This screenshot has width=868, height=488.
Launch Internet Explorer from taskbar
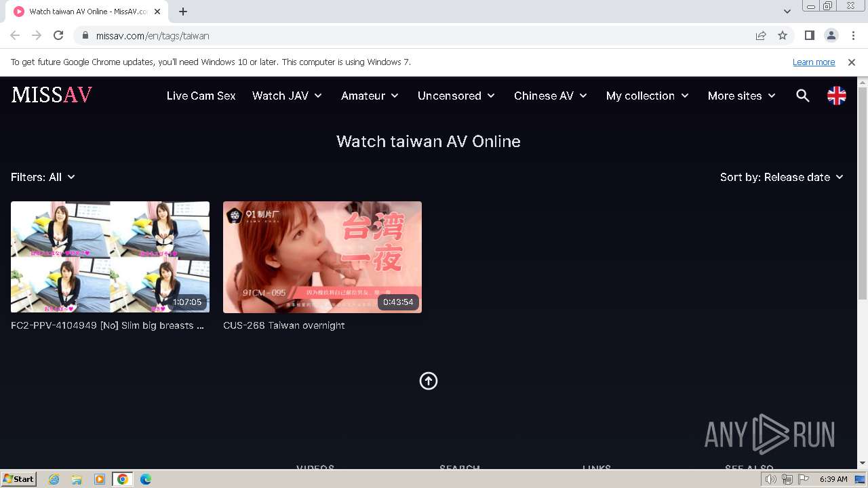(x=54, y=479)
